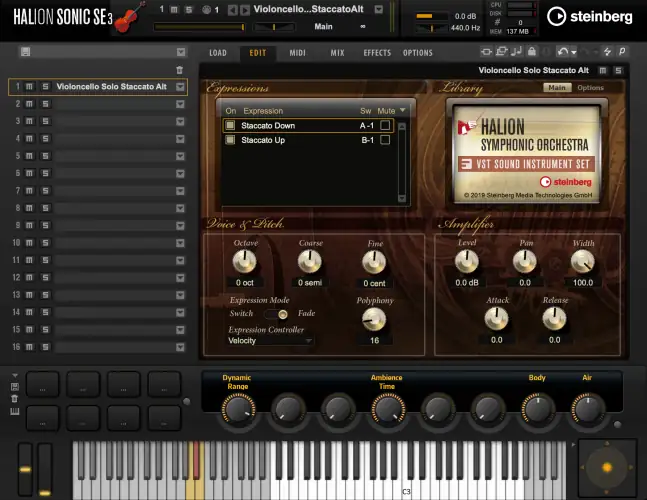The height and width of the screenshot is (500, 647).
Task: Toggle the Staccato Down On checkbox
Action: [x=230, y=126]
